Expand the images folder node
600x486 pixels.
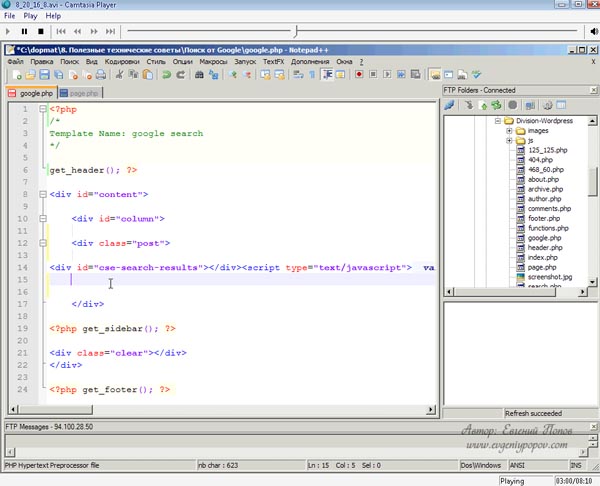(509, 130)
